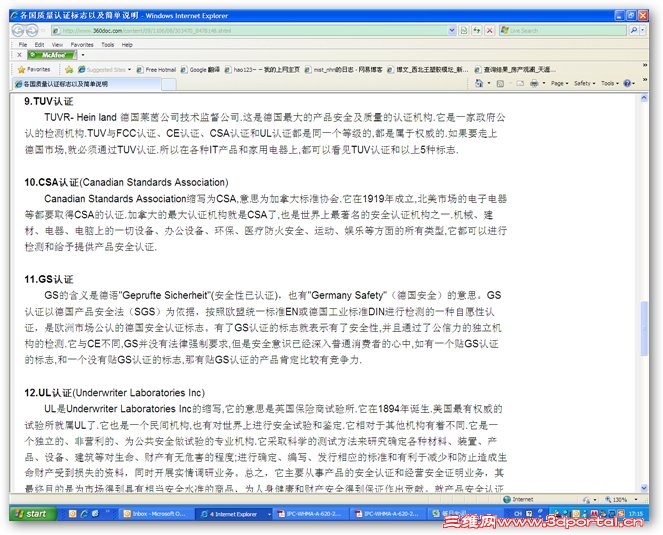
Task: Click the 17:15 taskbar clock
Action: [x=636, y=514]
